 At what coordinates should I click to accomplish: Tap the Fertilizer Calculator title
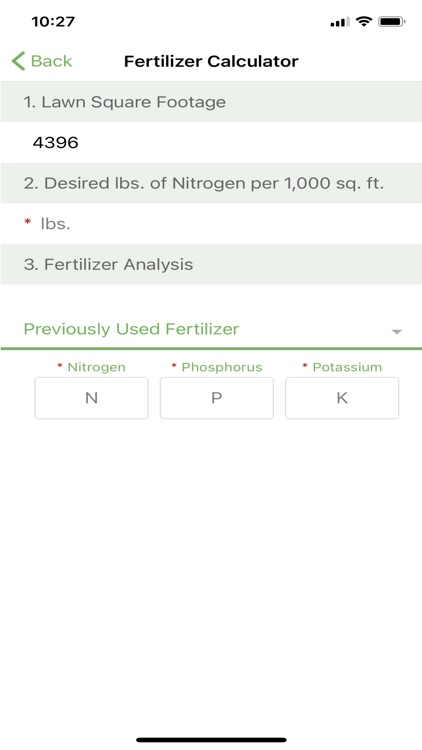pyautogui.click(x=211, y=61)
